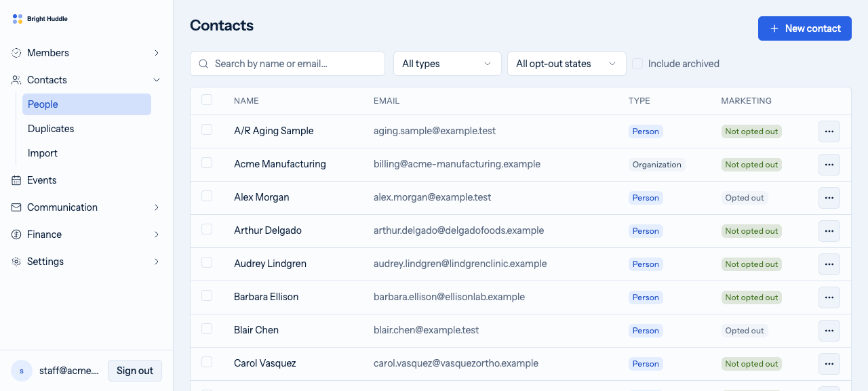The height and width of the screenshot is (391, 868).
Task: Select the Carol Vasquez row checkbox
Action: [x=207, y=362]
